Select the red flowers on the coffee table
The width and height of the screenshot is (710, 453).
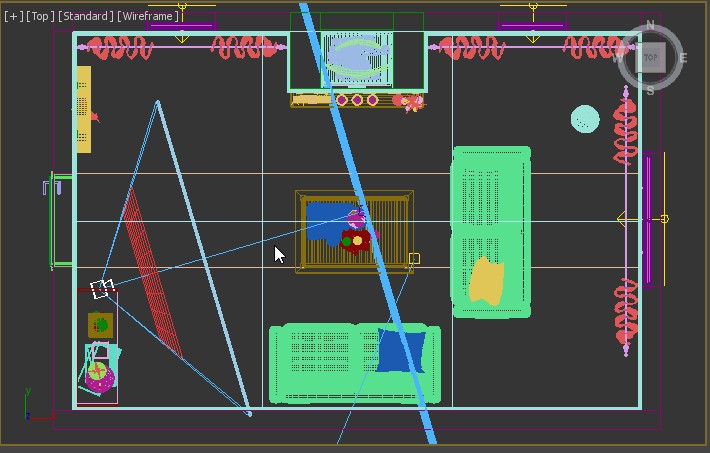click(x=357, y=241)
